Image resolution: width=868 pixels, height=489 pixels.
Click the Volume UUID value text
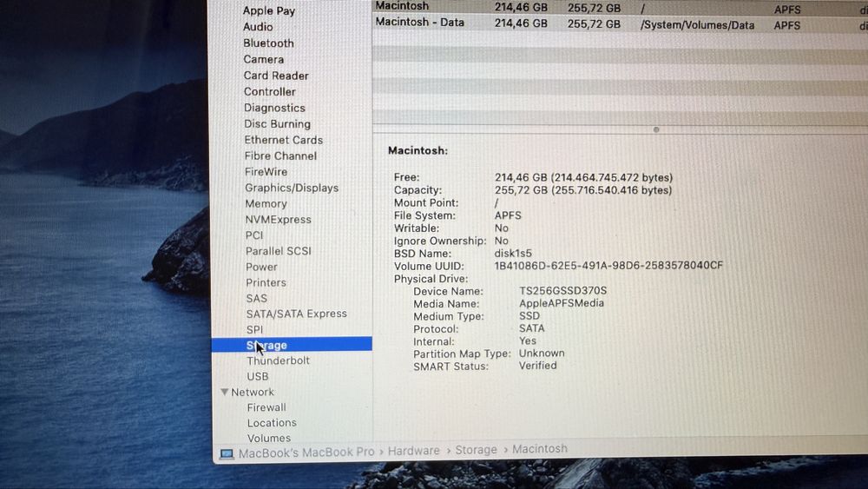coord(608,265)
